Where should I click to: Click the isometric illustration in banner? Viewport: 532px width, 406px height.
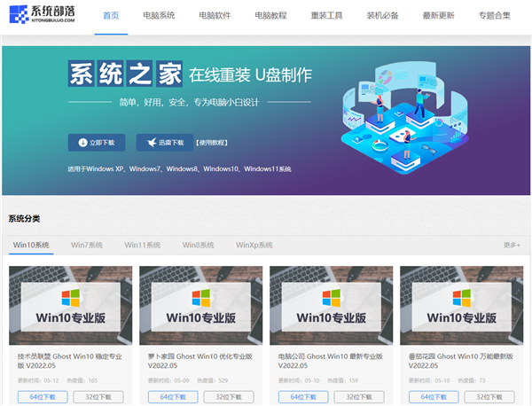(405, 117)
